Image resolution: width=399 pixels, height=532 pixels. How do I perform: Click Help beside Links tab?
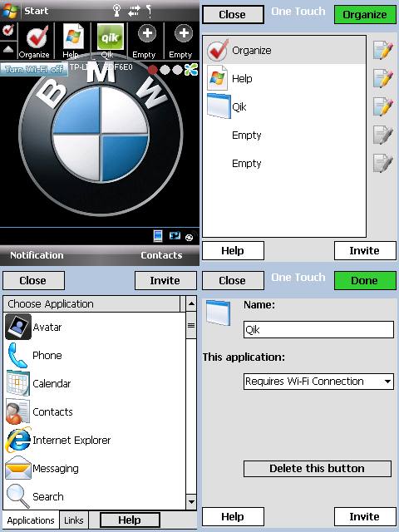(x=130, y=520)
